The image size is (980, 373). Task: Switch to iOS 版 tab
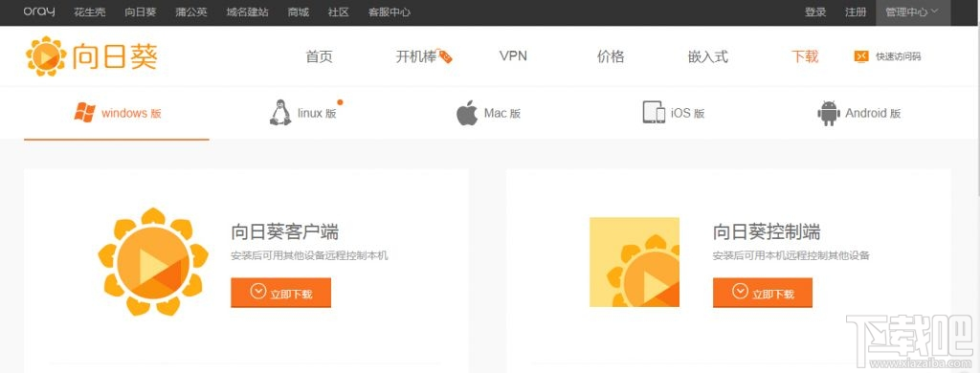pyautogui.click(x=687, y=114)
